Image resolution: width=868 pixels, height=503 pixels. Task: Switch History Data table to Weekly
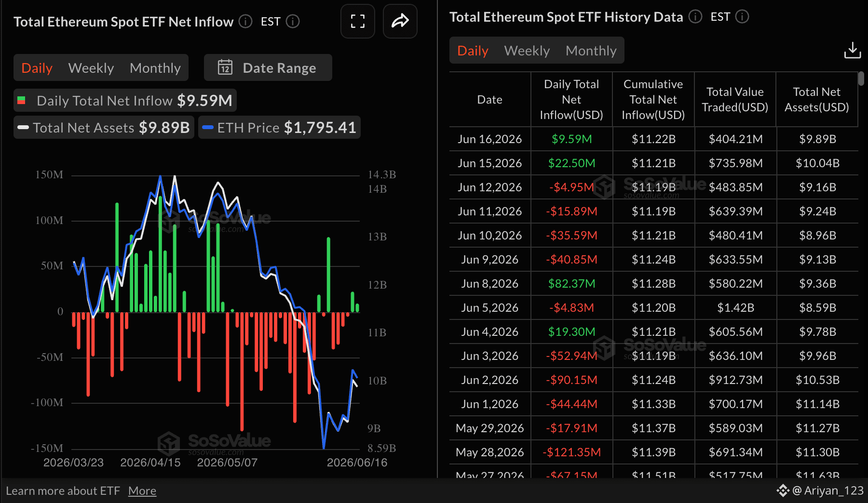[527, 51]
